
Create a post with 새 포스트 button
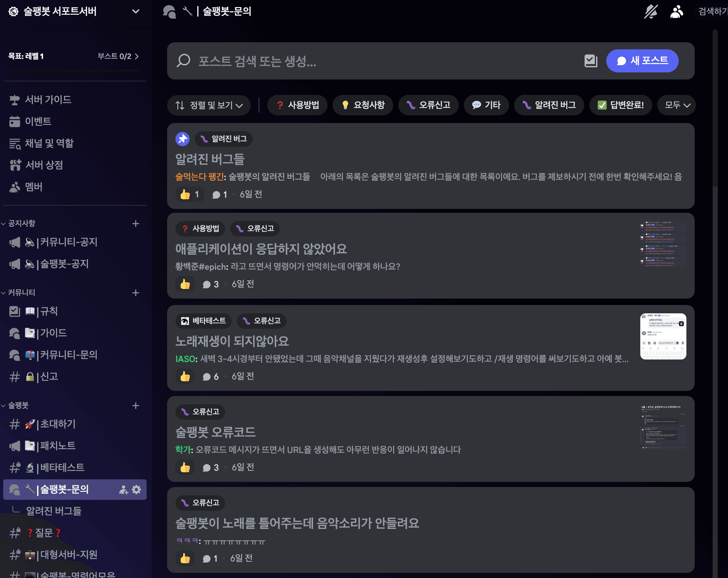coord(642,61)
